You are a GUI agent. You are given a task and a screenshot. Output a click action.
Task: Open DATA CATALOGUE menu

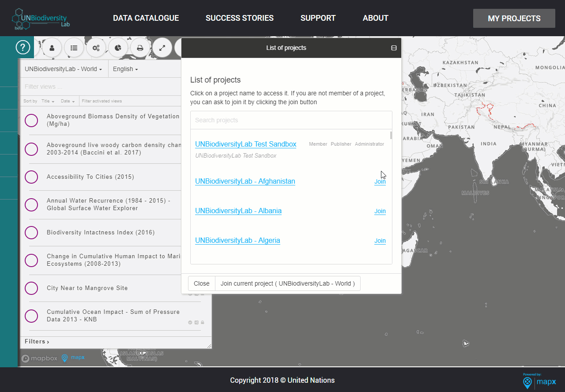(x=146, y=18)
